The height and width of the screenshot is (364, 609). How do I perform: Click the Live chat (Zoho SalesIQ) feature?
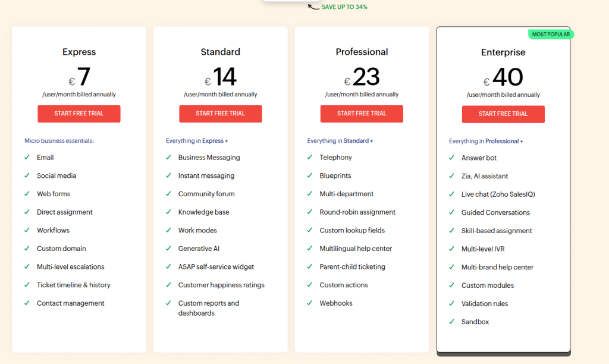[x=498, y=194]
